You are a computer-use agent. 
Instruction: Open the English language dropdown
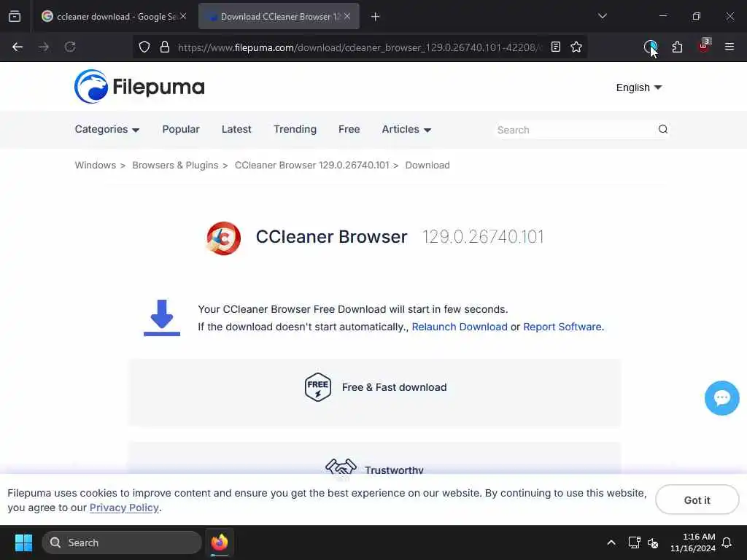(x=639, y=87)
